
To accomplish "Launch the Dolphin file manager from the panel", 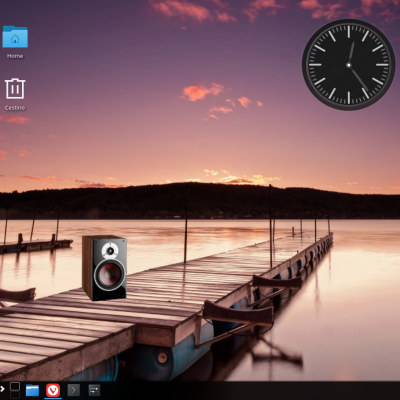I will (32, 390).
